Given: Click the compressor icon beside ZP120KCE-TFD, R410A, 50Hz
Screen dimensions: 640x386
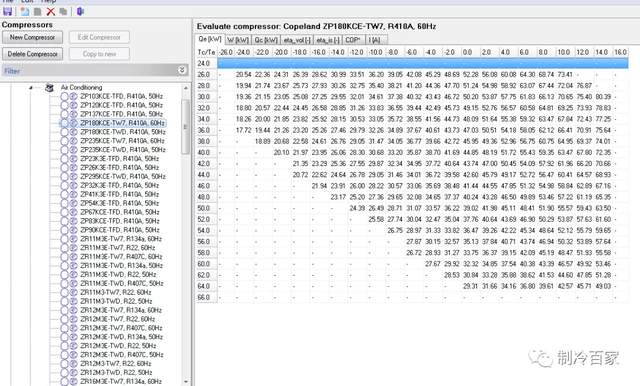Looking at the screenshot, I should (73, 105).
